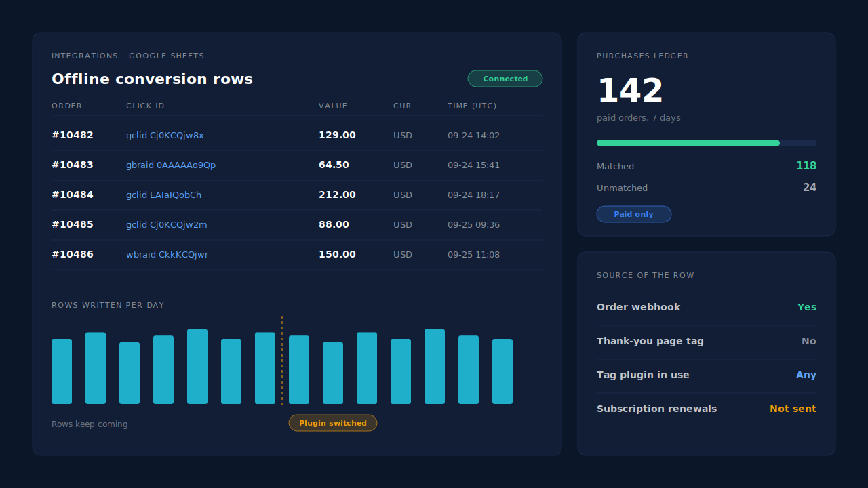Image resolution: width=868 pixels, height=488 pixels.
Task: Click the CUR column header
Action: point(402,106)
